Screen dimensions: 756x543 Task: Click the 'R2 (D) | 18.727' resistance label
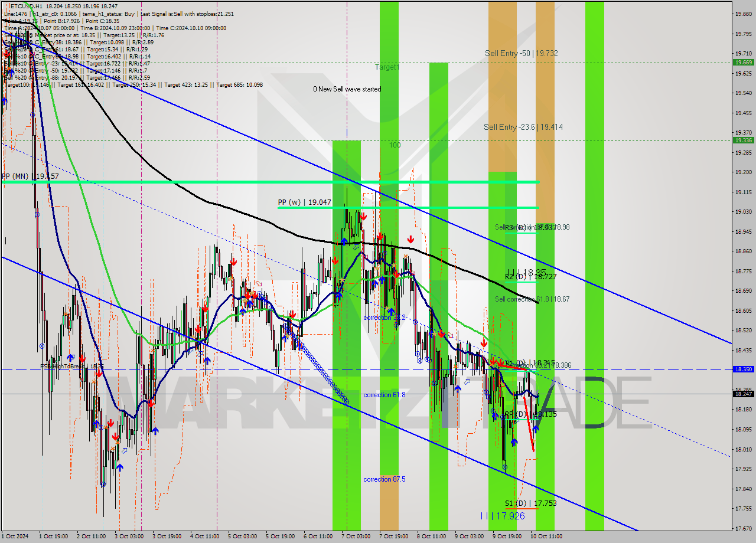click(x=530, y=276)
